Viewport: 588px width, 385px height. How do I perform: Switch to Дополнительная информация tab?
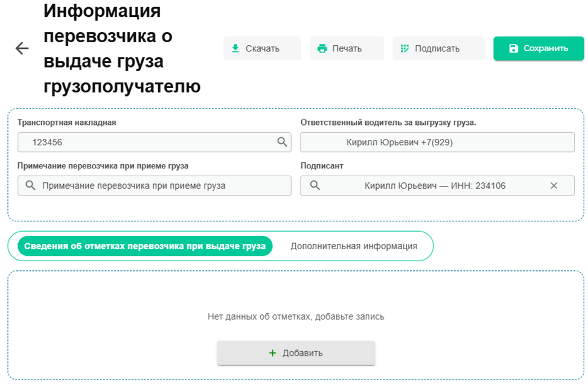click(x=354, y=246)
